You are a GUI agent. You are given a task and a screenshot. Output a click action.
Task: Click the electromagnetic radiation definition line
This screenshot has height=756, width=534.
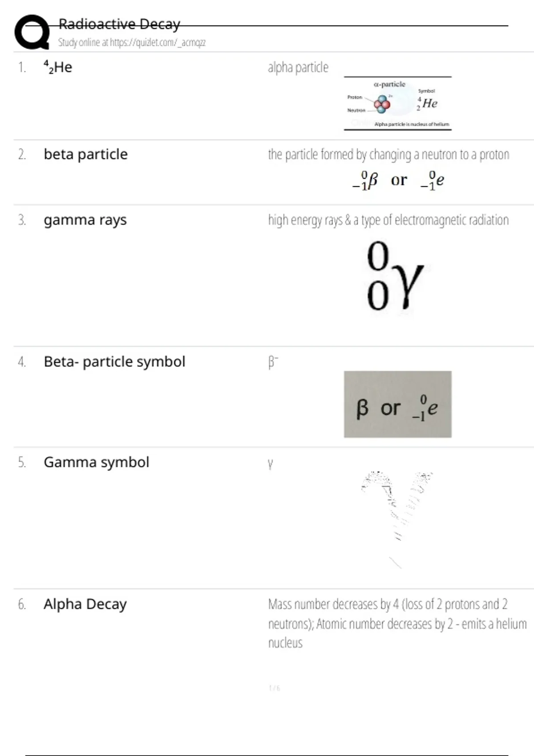coord(388,220)
